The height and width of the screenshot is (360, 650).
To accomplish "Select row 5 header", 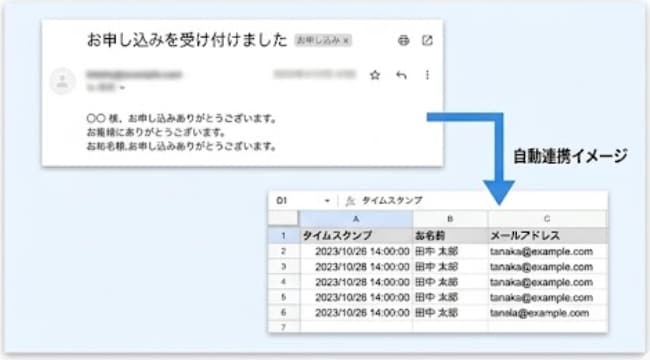I will pyautogui.click(x=284, y=297).
